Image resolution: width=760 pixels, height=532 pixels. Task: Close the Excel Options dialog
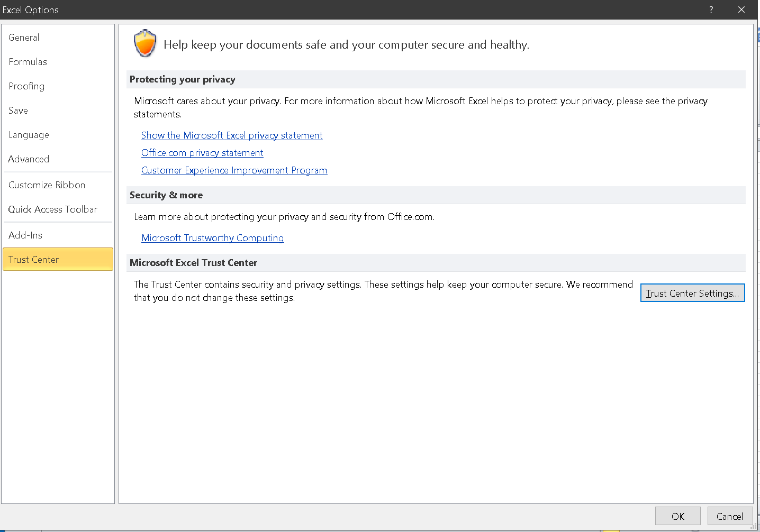tap(741, 10)
